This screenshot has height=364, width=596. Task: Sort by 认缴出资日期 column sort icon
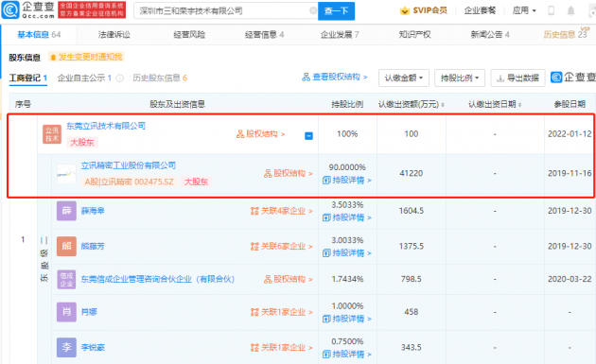click(x=519, y=105)
